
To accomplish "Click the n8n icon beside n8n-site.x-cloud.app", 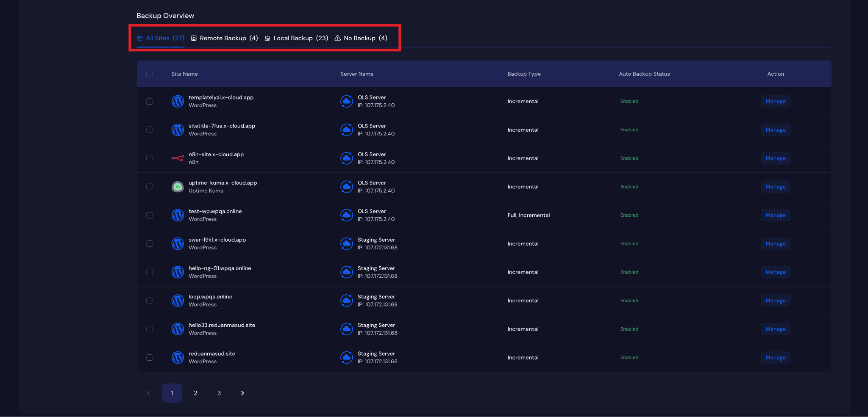I will tap(178, 158).
